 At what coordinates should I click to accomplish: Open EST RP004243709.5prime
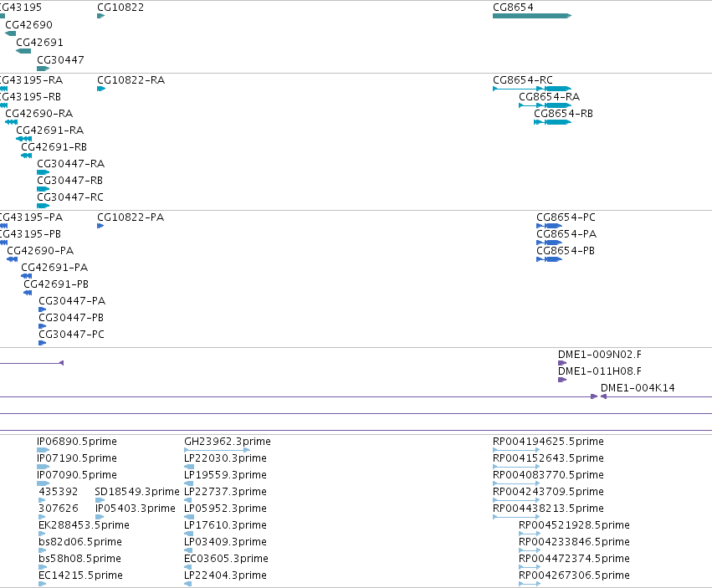[x=516, y=500]
